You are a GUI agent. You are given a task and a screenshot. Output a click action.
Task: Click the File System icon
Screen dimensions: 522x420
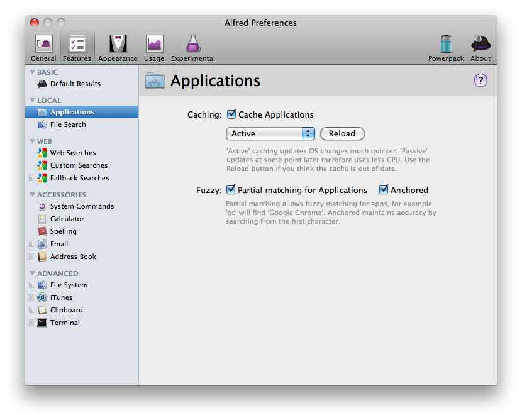tap(42, 285)
